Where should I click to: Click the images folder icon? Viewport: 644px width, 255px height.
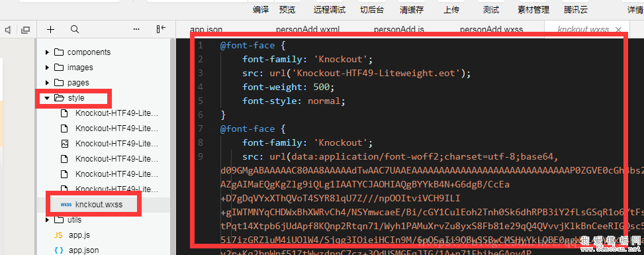coord(59,68)
